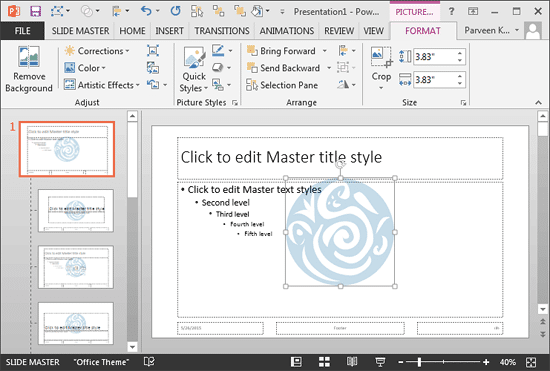The width and height of the screenshot is (550, 371).
Task: Switch to the VIEW tab
Action: coord(373,31)
